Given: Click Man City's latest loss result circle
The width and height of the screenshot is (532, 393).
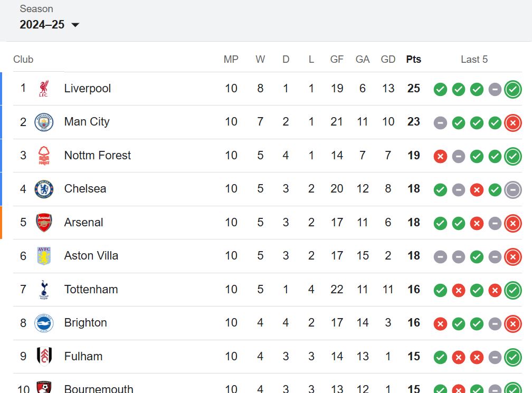Looking at the screenshot, I should coord(512,123).
